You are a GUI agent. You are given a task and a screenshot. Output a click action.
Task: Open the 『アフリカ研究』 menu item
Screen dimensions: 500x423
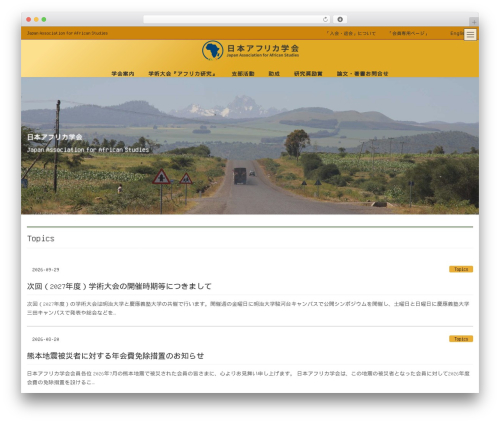194,74
